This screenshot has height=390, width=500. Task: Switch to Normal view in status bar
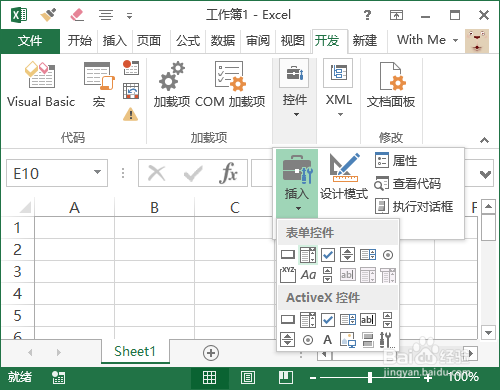210,378
